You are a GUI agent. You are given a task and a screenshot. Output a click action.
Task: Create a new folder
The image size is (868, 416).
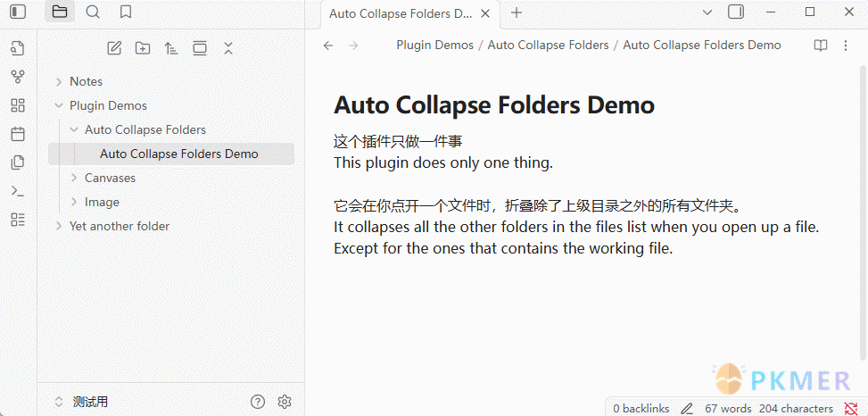coord(143,48)
